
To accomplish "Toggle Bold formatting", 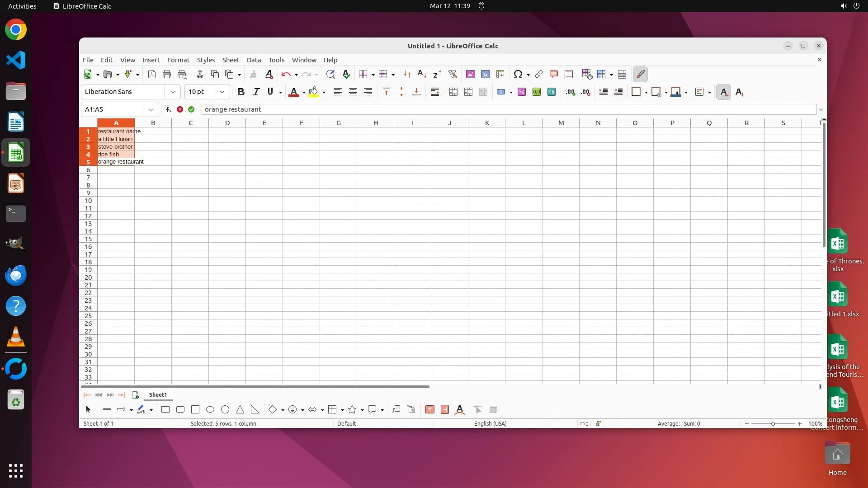I will tap(241, 92).
